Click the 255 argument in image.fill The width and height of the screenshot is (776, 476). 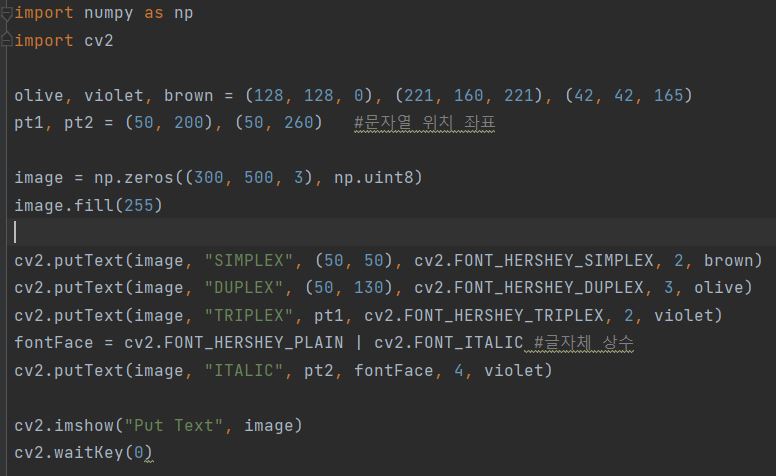pos(139,205)
